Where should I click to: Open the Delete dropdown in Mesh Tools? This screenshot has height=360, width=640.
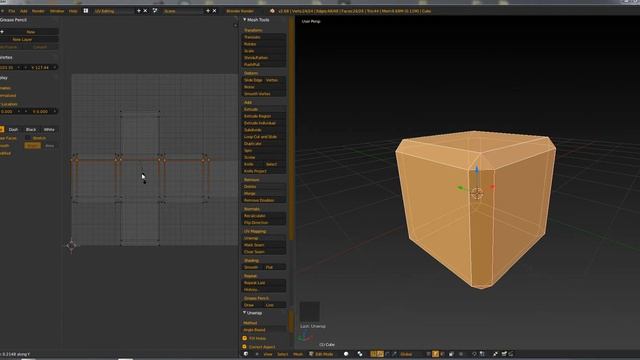pos(263,187)
